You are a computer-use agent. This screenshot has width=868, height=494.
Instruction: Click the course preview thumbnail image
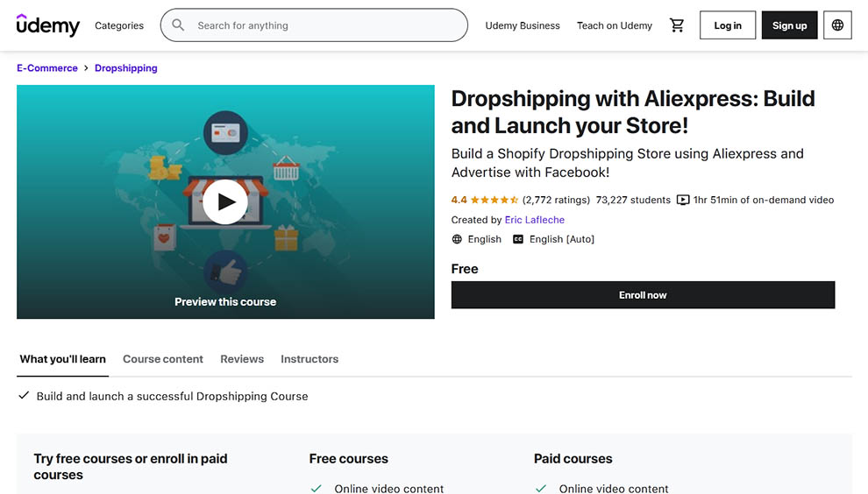click(225, 201)
